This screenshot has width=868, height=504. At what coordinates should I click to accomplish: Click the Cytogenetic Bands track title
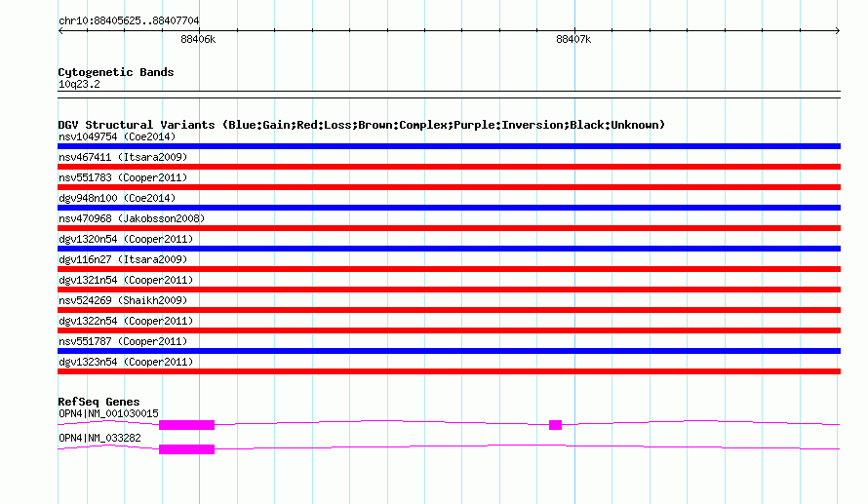pyautogui.click(x=116, y=72)
